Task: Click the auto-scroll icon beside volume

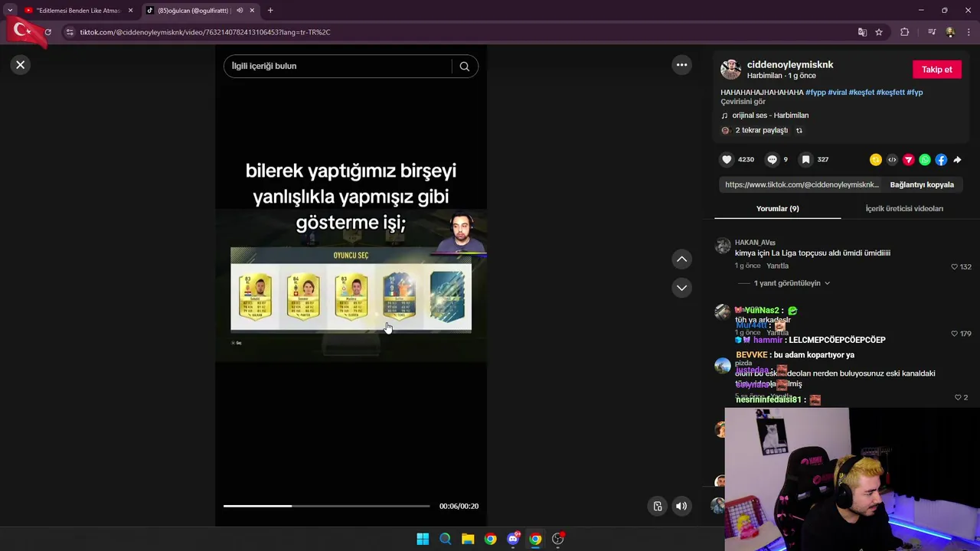Action: (x=658, y=506)
